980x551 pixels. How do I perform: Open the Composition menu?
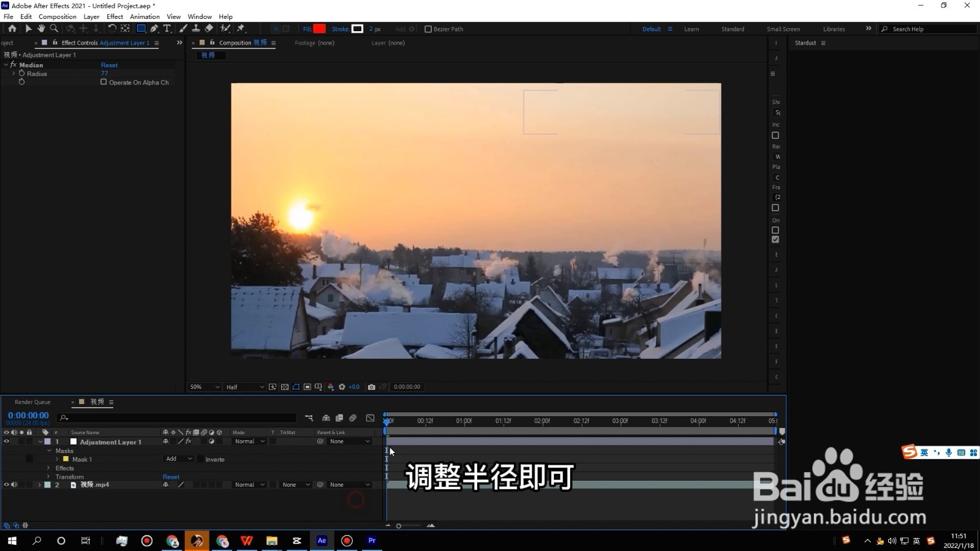(x=57, y=17)
